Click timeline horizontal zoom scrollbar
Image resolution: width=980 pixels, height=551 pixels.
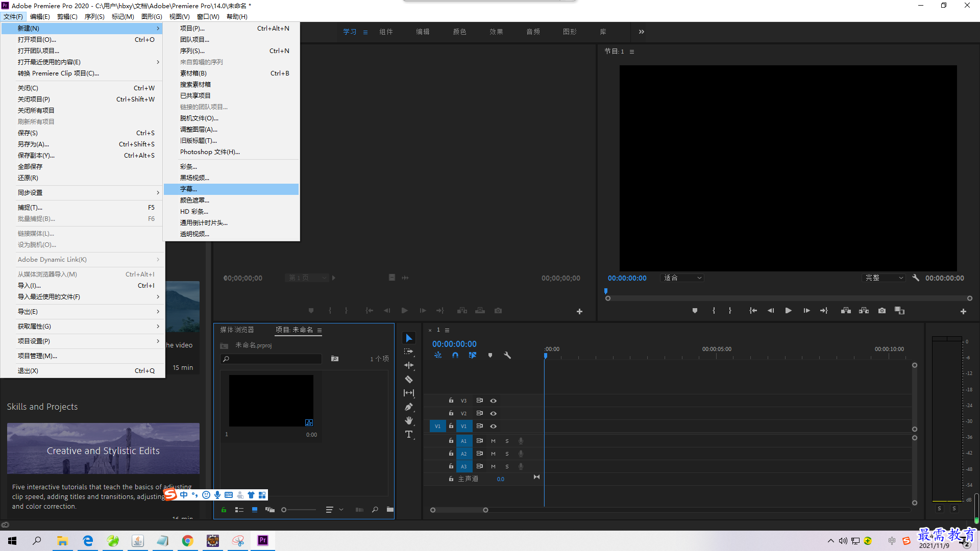tap(459, 510)
